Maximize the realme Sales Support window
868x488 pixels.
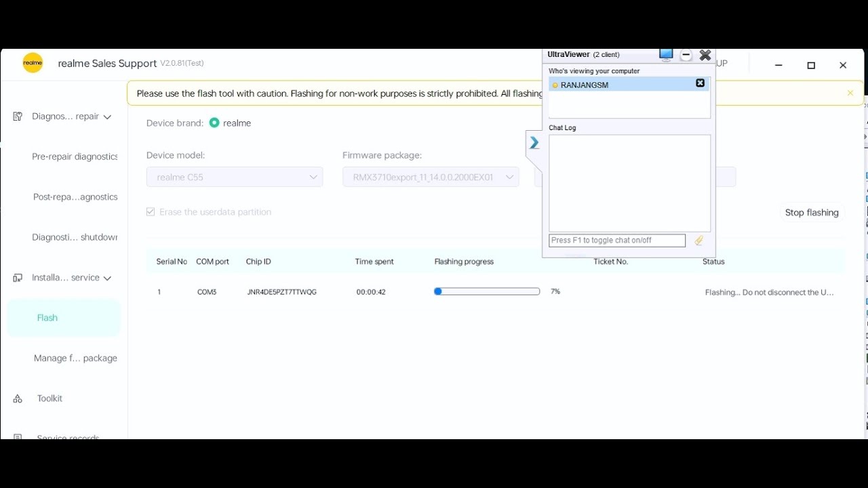coord(811,65)
